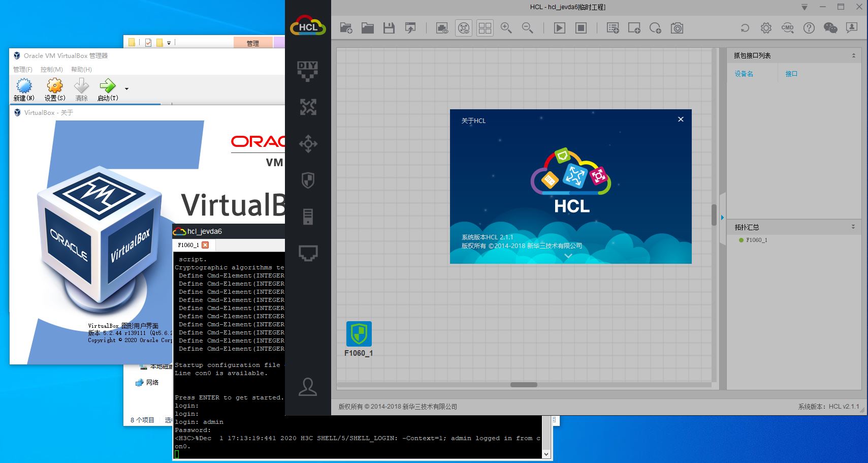Create a new project in HCL toolbar

point(346,28)
